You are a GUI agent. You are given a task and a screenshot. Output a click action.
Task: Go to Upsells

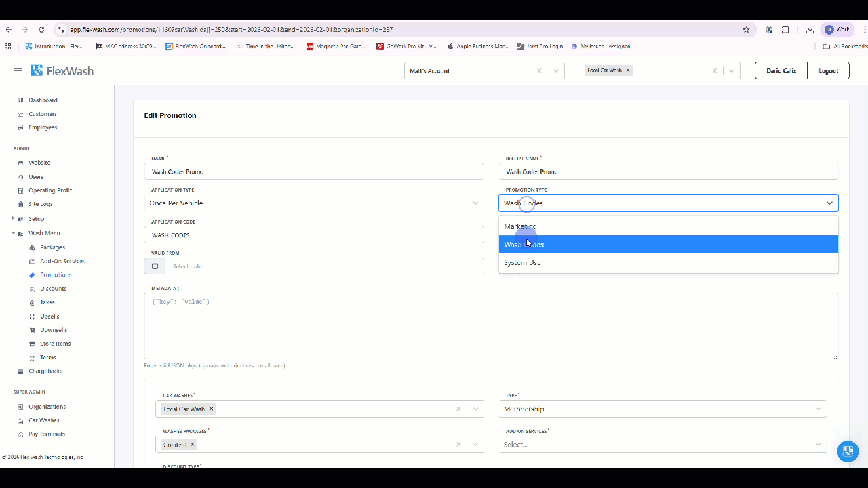50,317
